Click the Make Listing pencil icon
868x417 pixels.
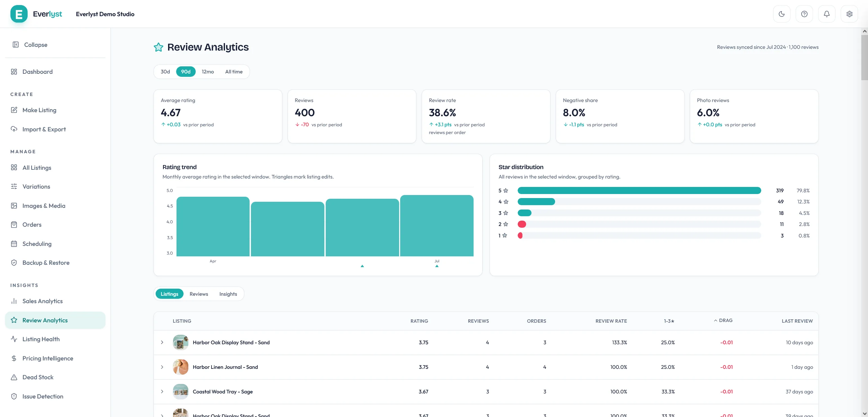pos(14,110)
